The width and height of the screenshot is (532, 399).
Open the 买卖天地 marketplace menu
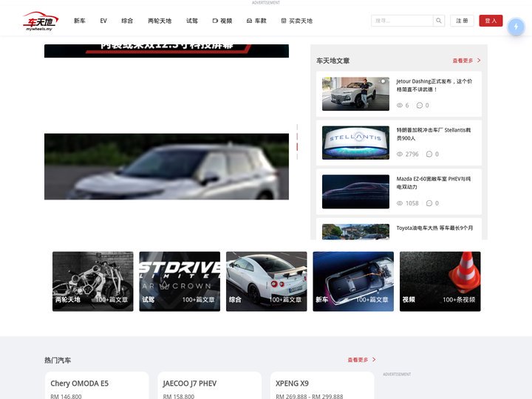pyautogui.click(x=297, y=21)
